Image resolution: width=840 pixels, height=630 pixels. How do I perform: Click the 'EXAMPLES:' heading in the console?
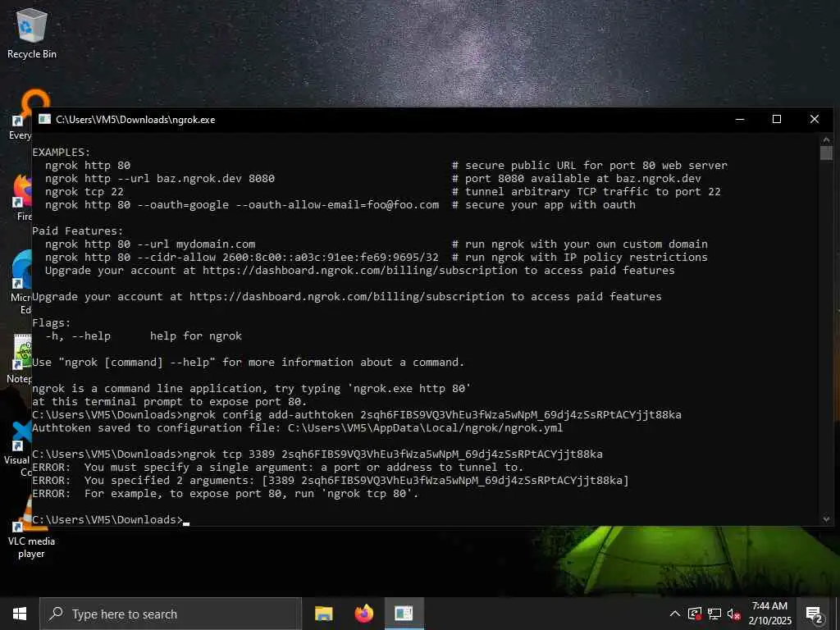[x=62, y=152]
